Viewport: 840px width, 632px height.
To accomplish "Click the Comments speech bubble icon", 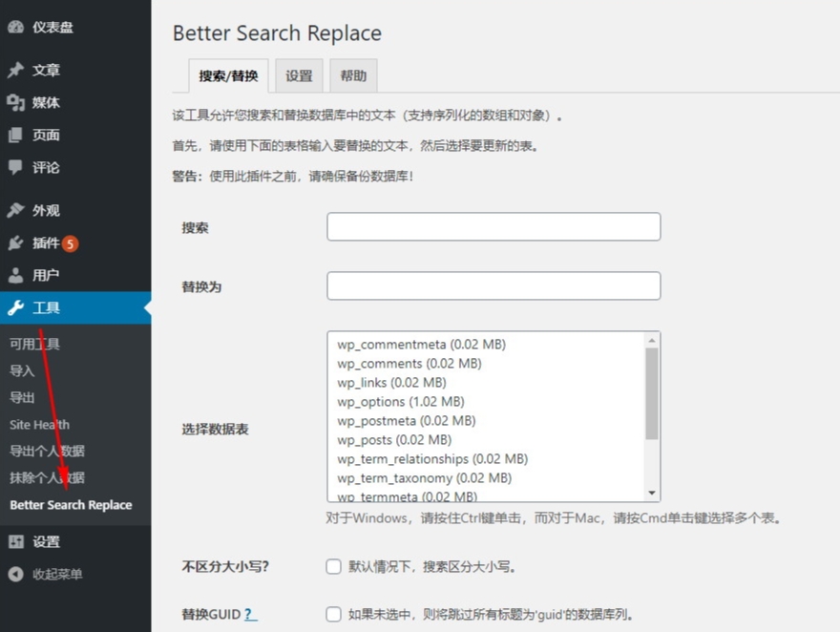I will 16,167.
